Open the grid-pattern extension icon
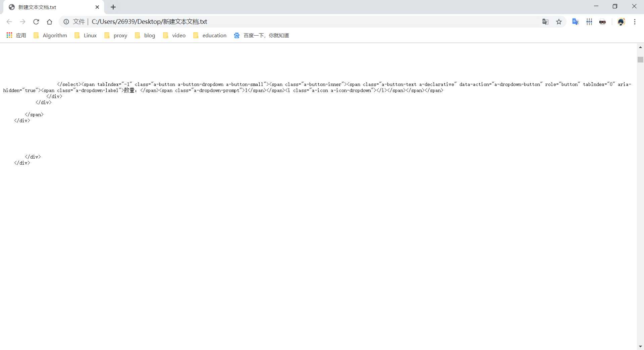Viewport: 644px width, 350px height. click(589, 22)
